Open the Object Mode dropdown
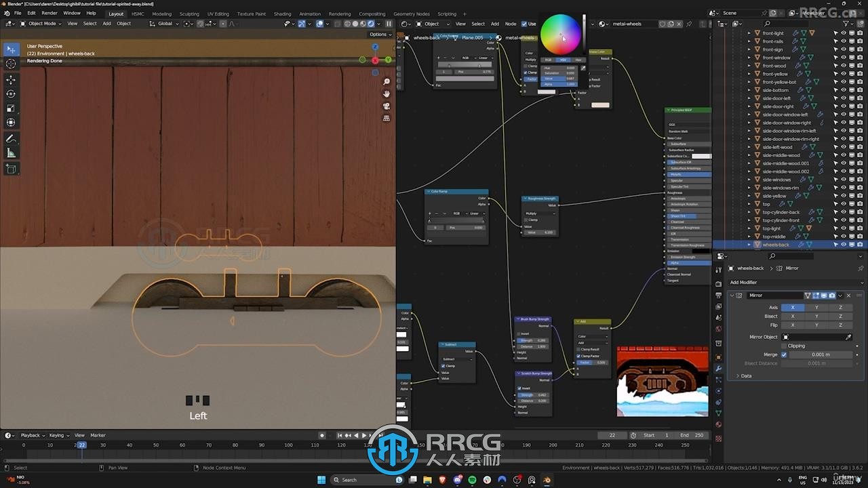The height and width of the screenshot is (488, 868). (41, 24)
